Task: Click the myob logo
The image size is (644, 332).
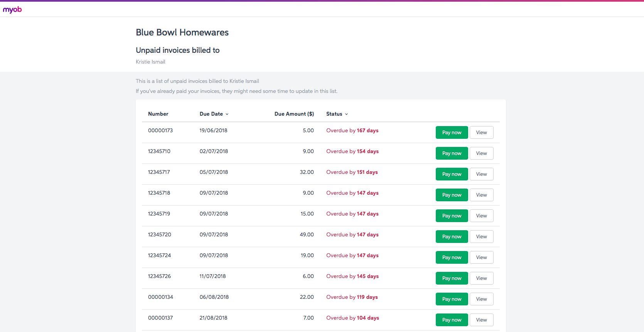Action: [12, 9]
